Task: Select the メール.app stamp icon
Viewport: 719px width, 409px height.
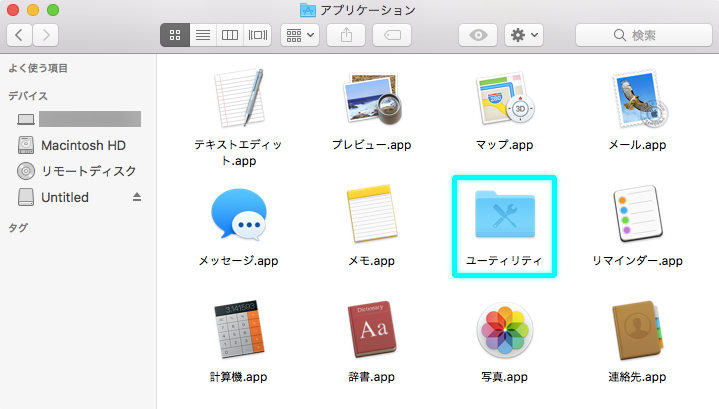Action: click(x=638, y=99)
